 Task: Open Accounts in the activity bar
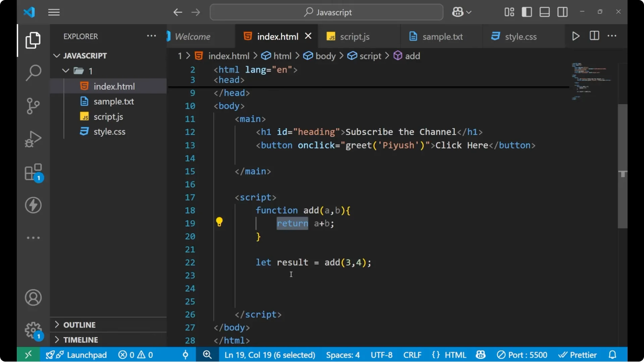coord(33,298)
